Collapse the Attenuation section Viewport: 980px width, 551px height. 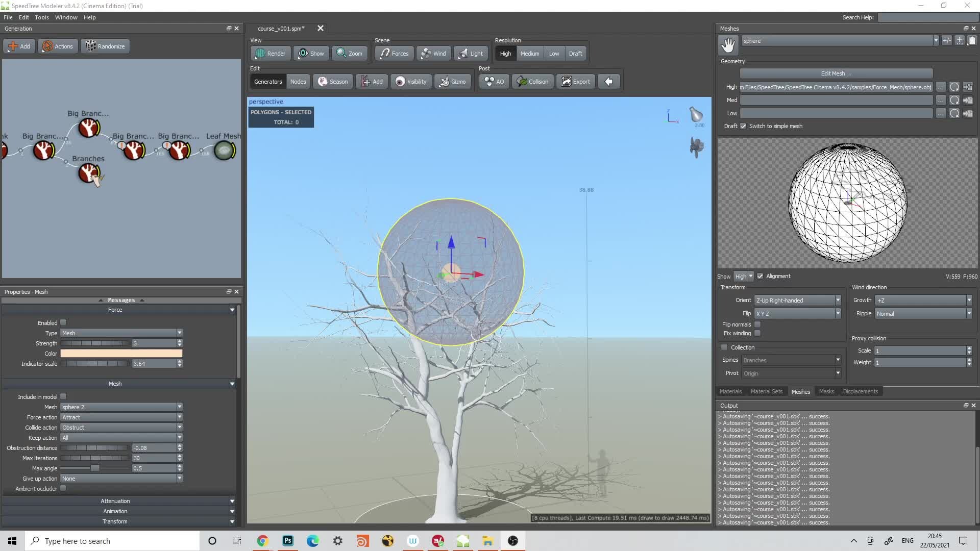point(115,500)
